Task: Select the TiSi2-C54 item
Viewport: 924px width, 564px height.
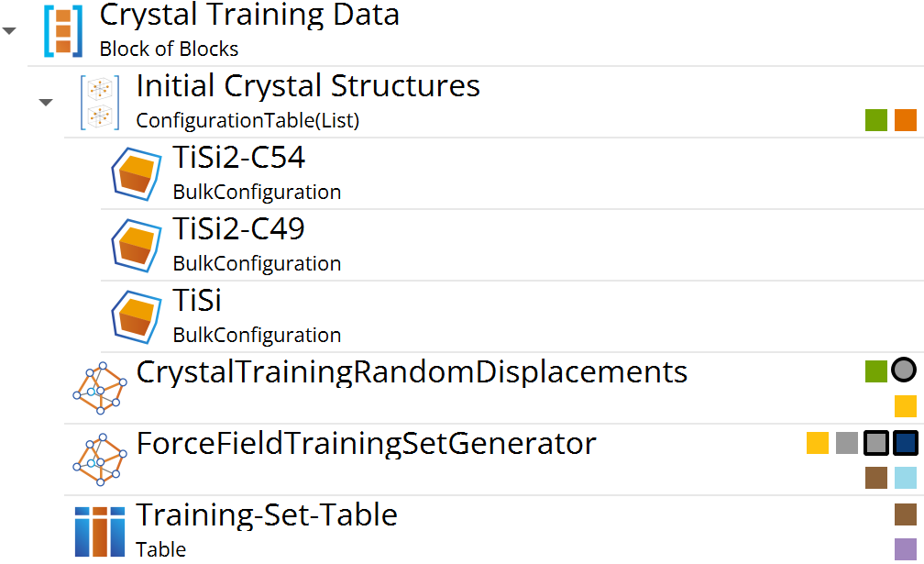Action: click(238, 158)
